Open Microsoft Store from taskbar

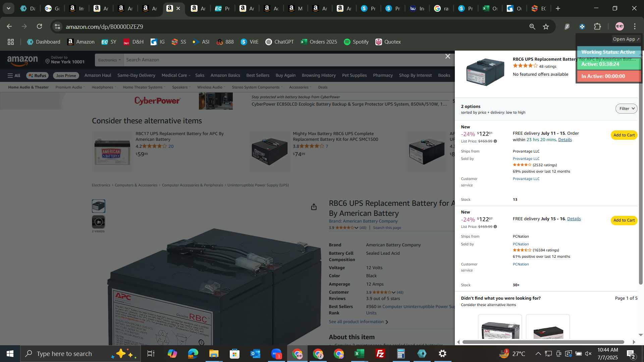click(x=235, y=354)
